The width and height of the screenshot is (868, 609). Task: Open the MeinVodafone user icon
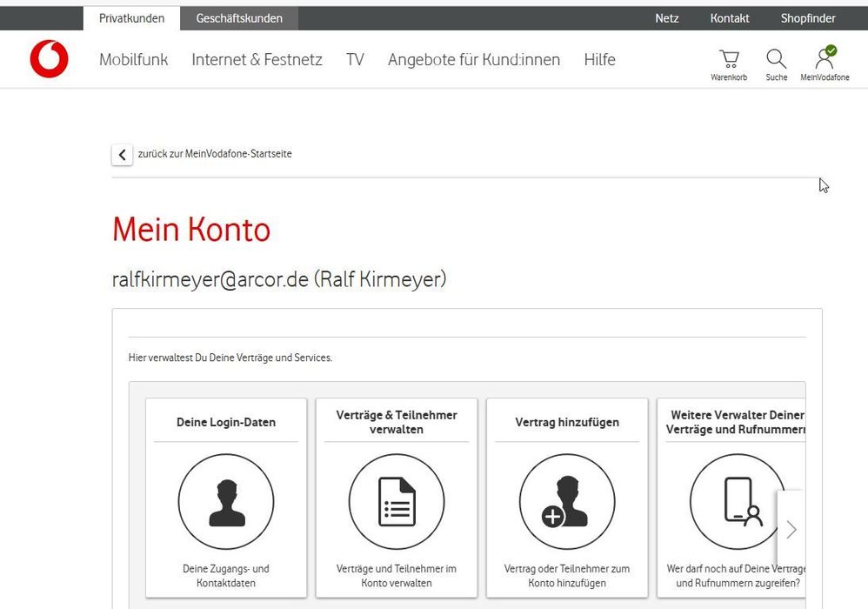[825, 57]
